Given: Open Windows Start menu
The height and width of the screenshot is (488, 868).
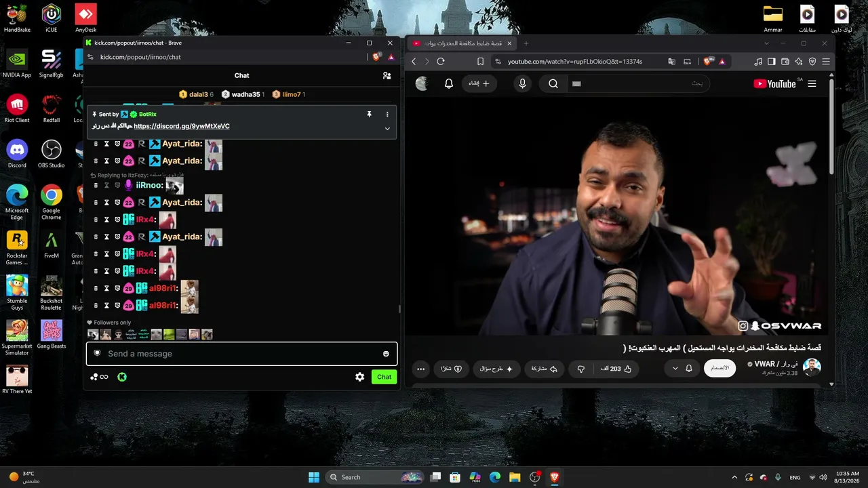Looking at the screenshot, I should pos(314,477).
